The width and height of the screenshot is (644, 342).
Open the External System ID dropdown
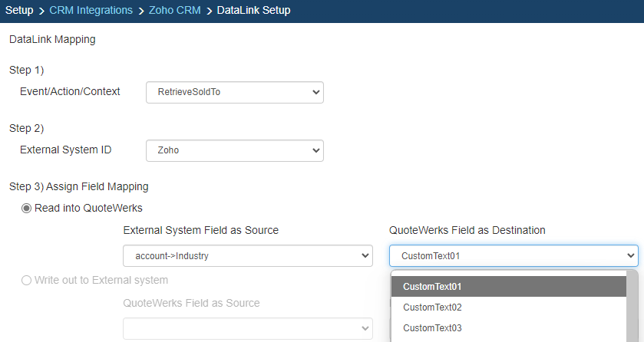(x=234, y=151)
